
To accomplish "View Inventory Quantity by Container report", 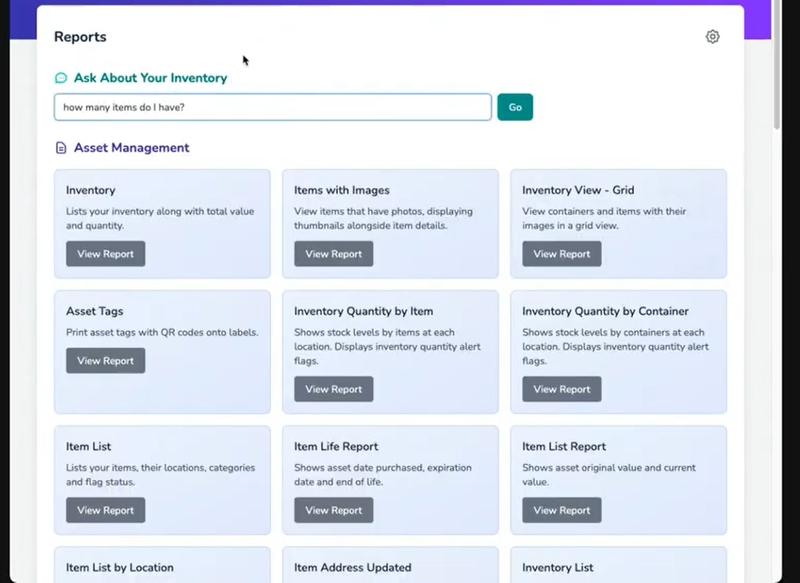I will click(x=561, y=389).
